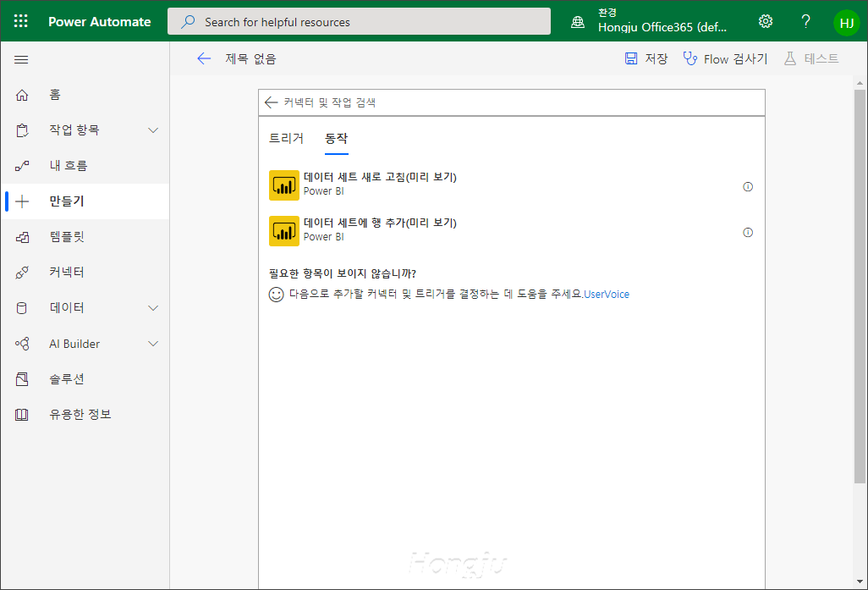Click the Power Automate title
The height and width of the screenshot is (590, 868).
100,22
